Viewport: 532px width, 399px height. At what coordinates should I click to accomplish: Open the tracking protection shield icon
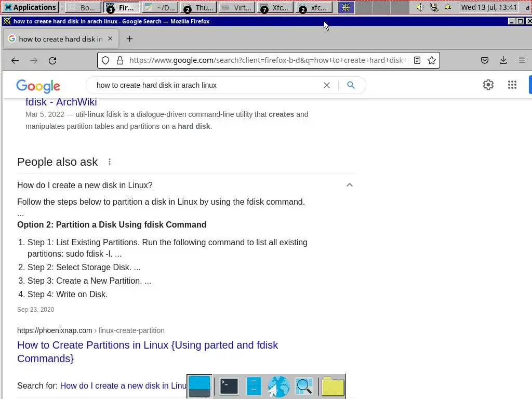click(x=105, y=60)
